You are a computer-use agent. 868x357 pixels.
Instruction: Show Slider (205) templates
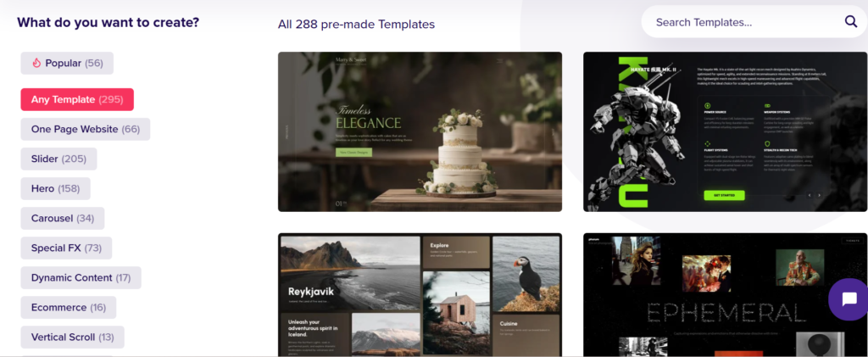coord(58,159)
